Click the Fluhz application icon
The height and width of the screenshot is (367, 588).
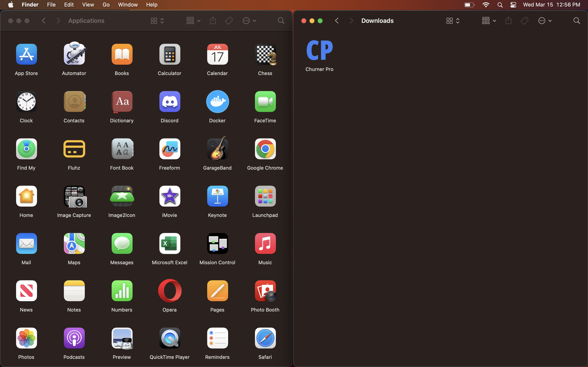pyautogui.click(x=74, y=149)
